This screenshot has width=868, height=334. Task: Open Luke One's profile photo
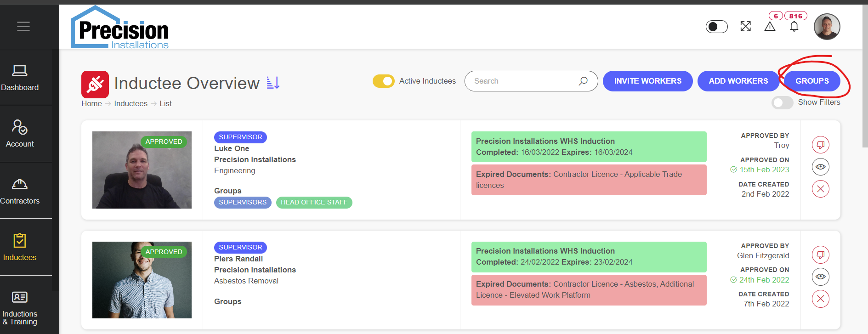click(x=142, y=170)
